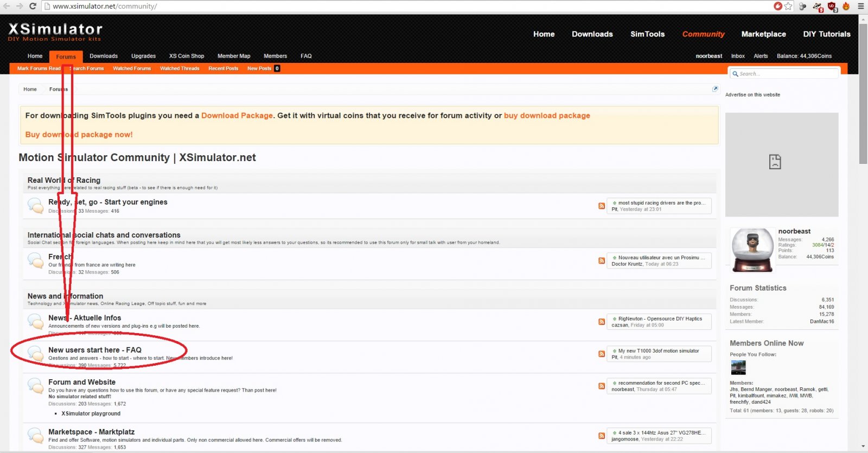
Task: Open the Inbox link
Action: (x=738, y=56)
